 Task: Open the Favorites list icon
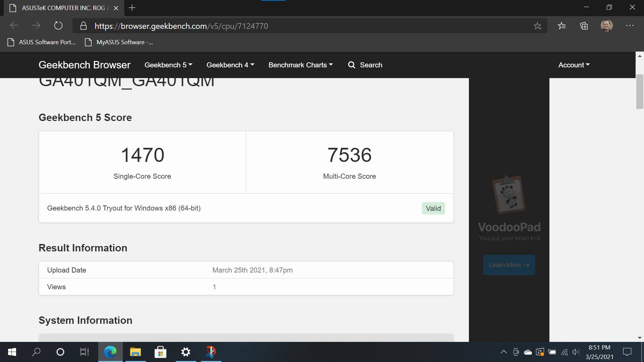coord(562,26)
